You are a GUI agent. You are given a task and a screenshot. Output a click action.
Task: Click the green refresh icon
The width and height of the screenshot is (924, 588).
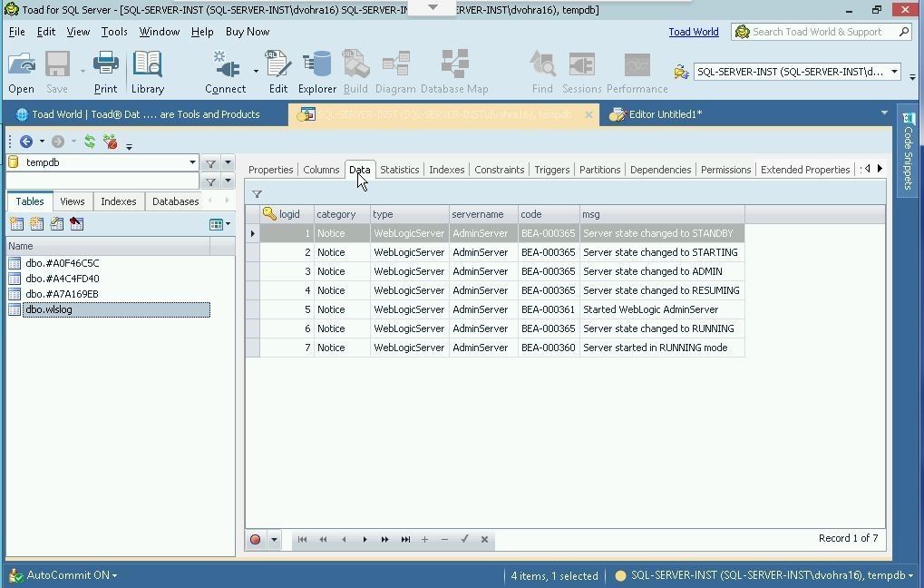tap(90, 142)
